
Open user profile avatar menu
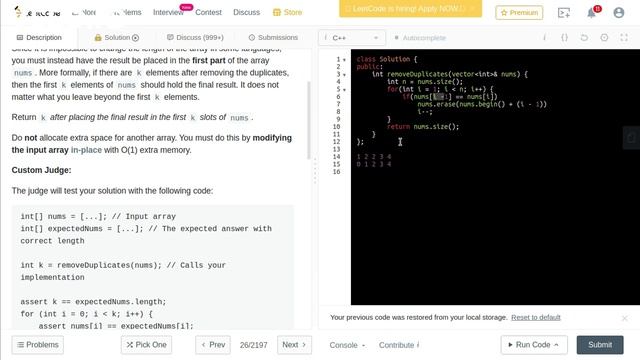pos(619,13)
